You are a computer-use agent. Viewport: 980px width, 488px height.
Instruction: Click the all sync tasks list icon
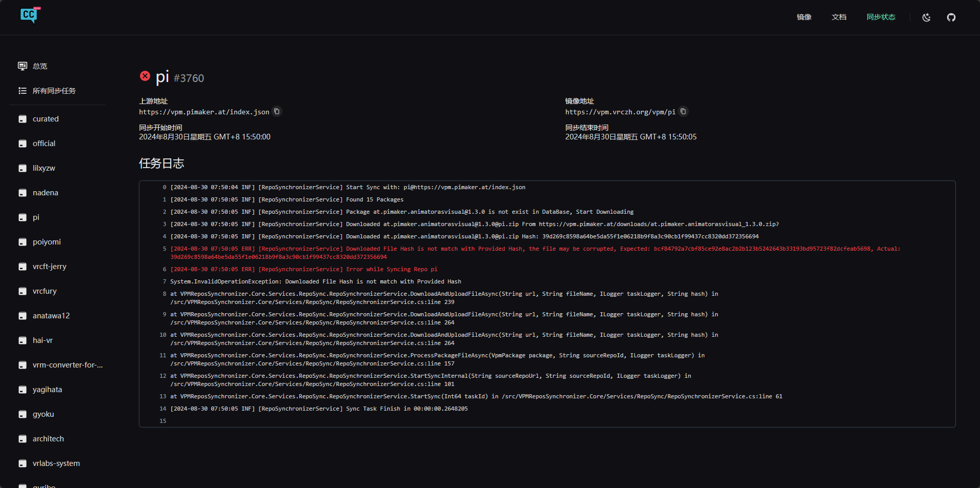pos(23,91)
